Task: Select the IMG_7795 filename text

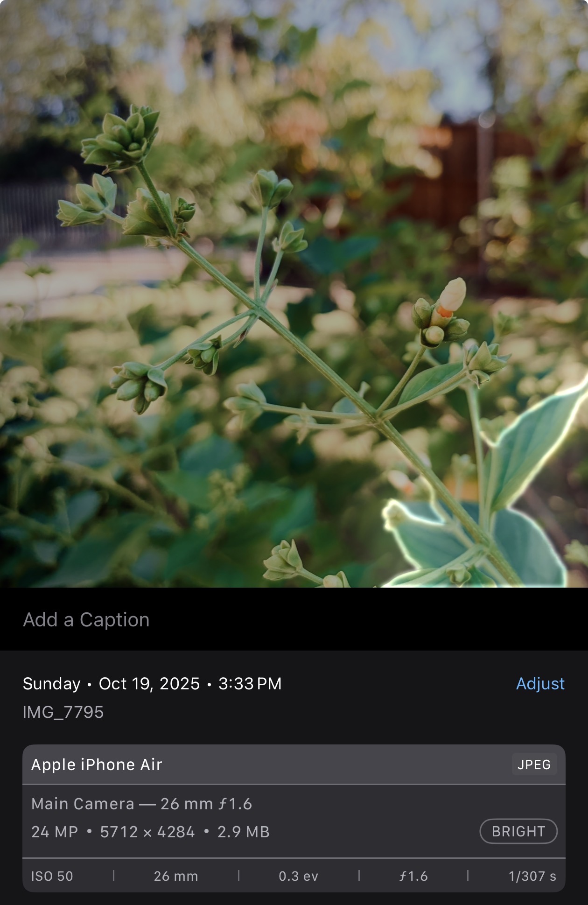Action: point(63,712)
